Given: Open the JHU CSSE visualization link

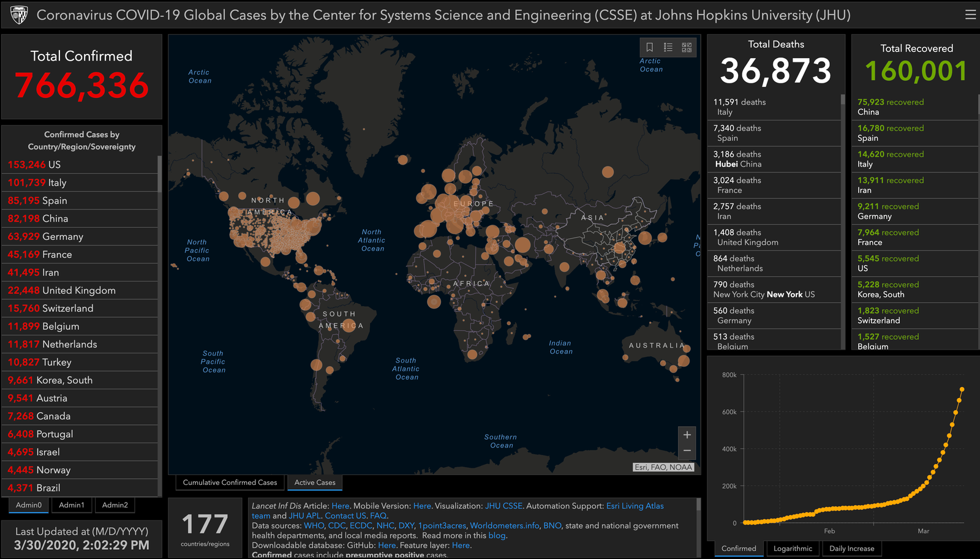Looking at the screenshot, I should pos(503,506).
